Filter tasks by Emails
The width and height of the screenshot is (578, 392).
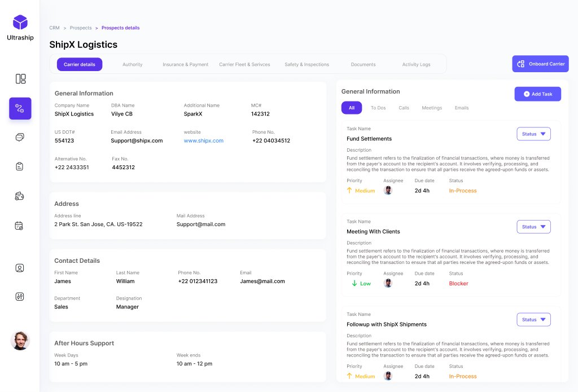[x=462, y=108]
